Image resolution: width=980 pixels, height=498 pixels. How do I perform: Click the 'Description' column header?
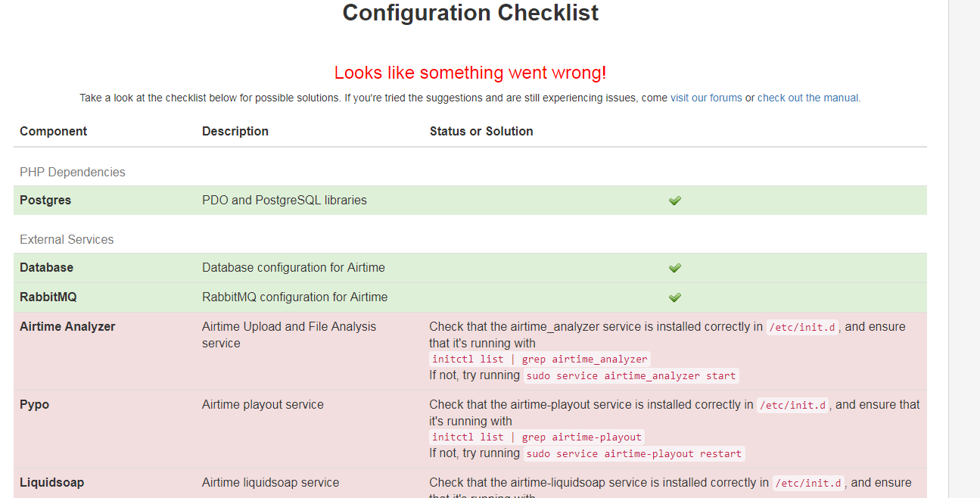[235, 131]
